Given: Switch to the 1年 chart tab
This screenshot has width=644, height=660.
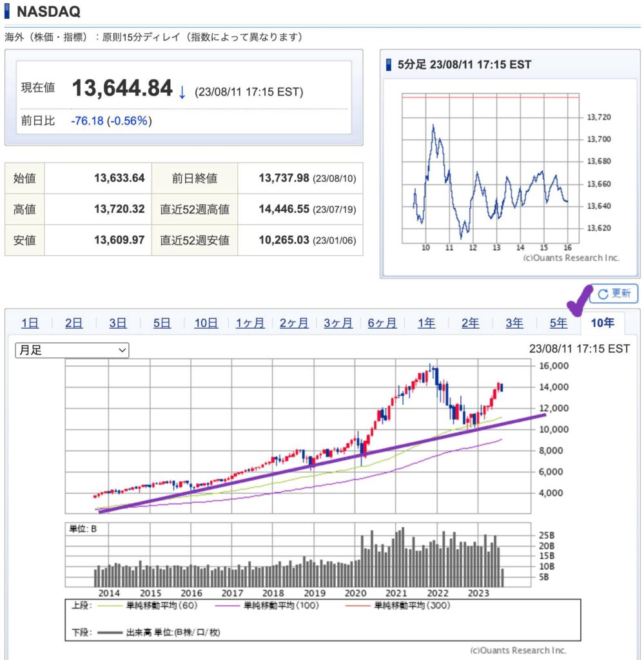Looking at the screenshot, I should (x=426, y=323).
